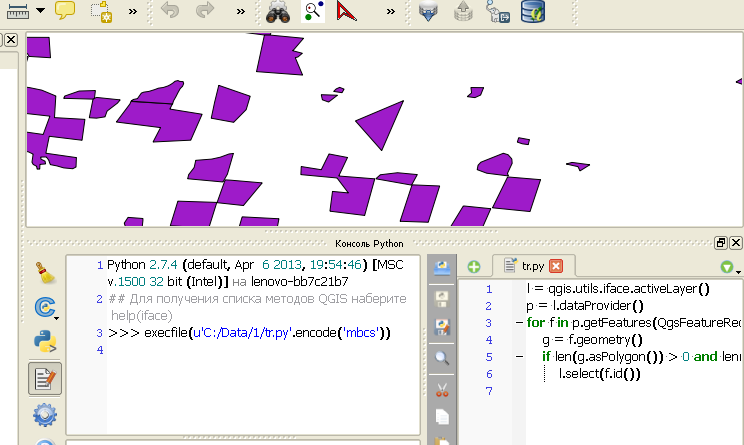
Task: Click the purple triangle polygon on map
Action: pyautogui.click(x=382, y=124)
